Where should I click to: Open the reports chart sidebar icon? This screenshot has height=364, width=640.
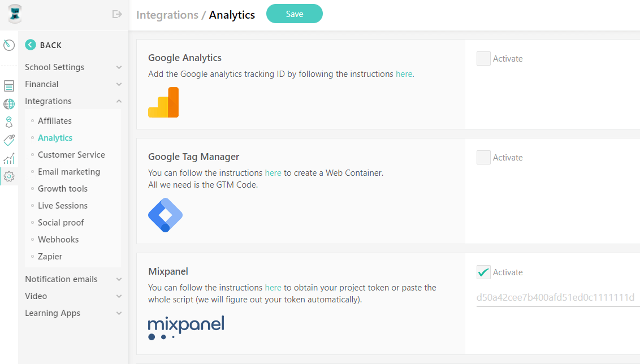click(9, 158)
